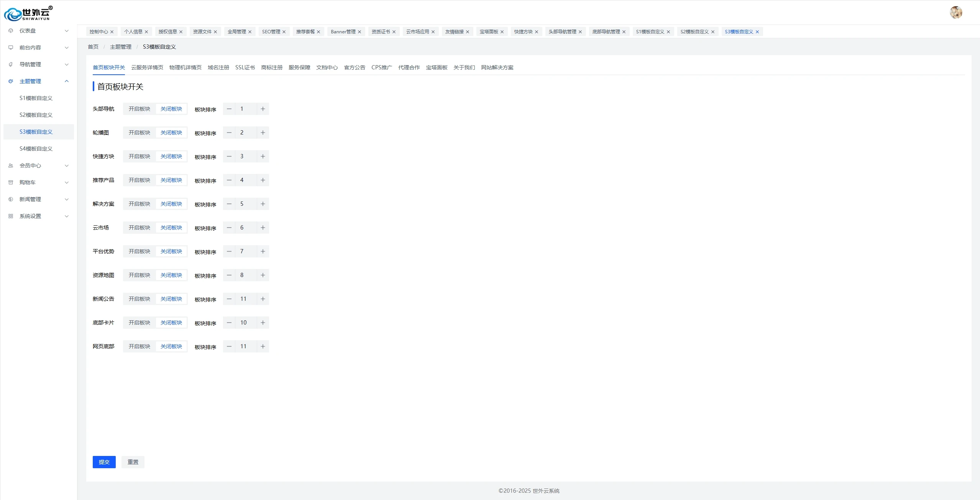
Task: Click the 重置 button
Action: click(x=133, y=462)
